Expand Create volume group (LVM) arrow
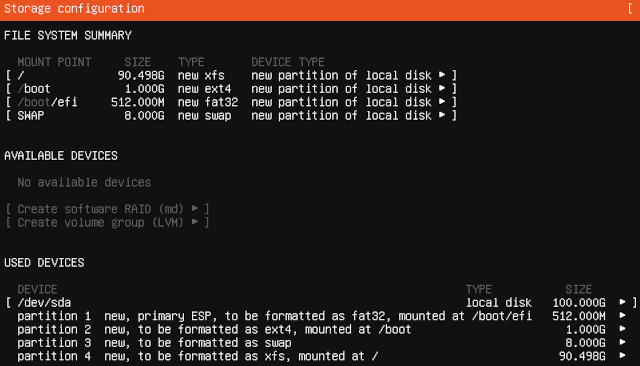This screenshot has width=640, height=366. pyautogui.click(x=195, y=222)
